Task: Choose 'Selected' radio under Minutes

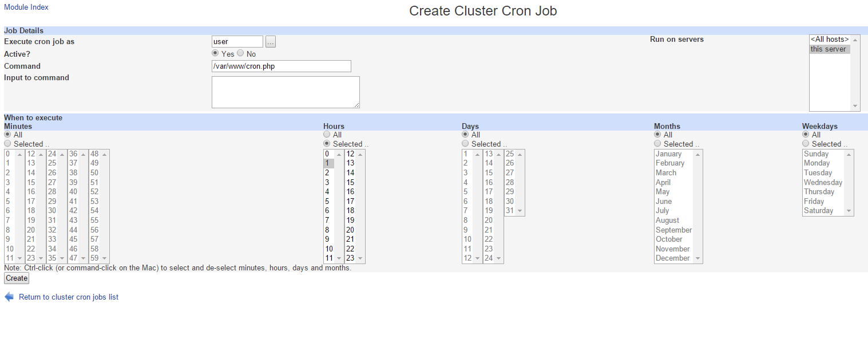Action: point(7,144)
